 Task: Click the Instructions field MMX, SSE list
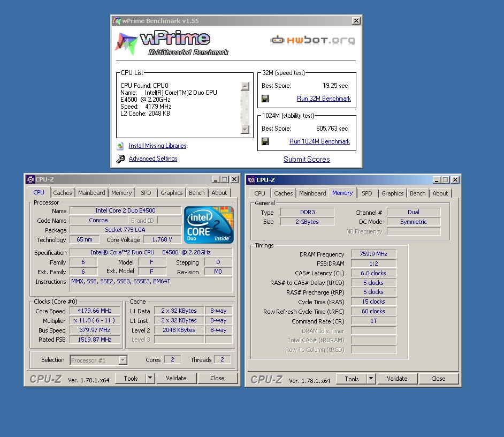click(x=151, y=284)
